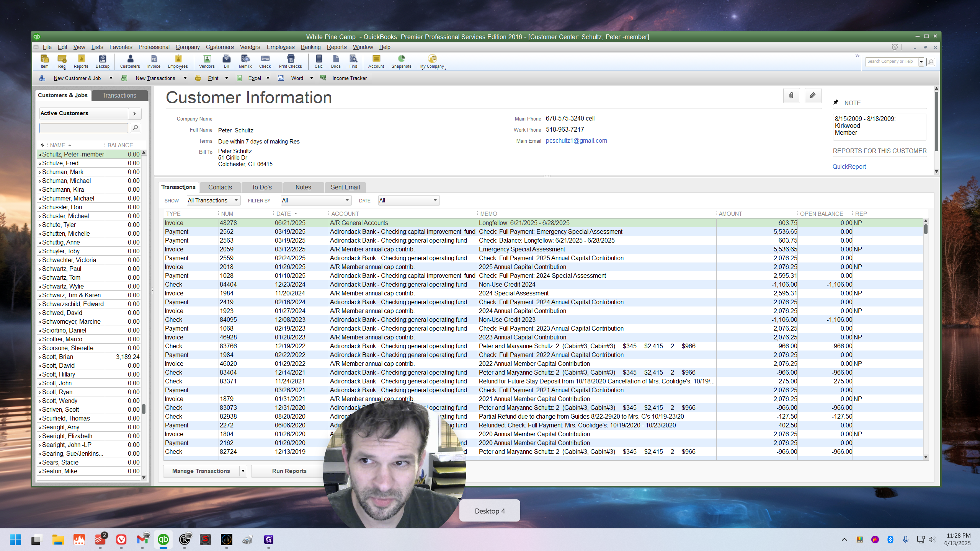Click the Bill toolbar icon

(227, 61)
